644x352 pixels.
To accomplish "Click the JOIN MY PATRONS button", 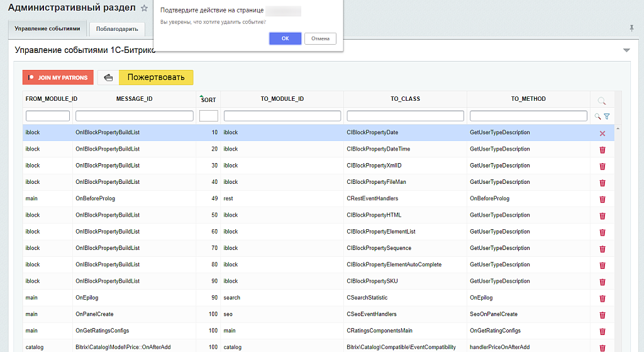I will click(x=58, y=77).
